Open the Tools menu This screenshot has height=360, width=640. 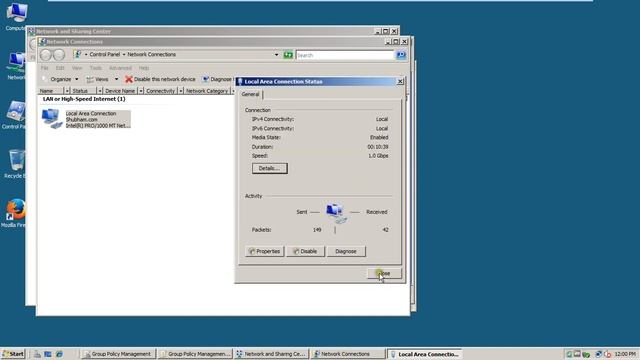point(96,68)
